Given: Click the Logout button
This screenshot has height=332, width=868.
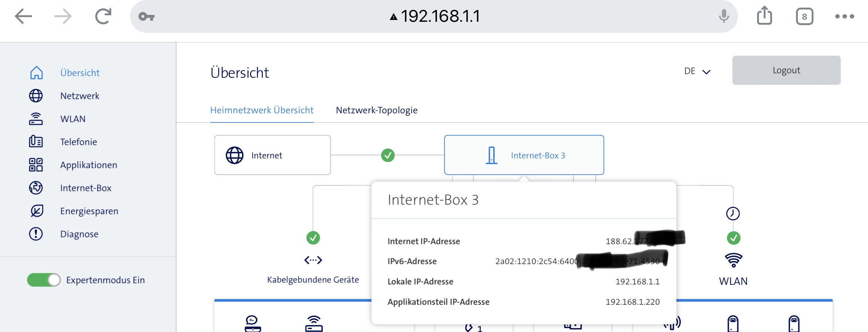Looking at the screenshot, I should coord(786,70).
